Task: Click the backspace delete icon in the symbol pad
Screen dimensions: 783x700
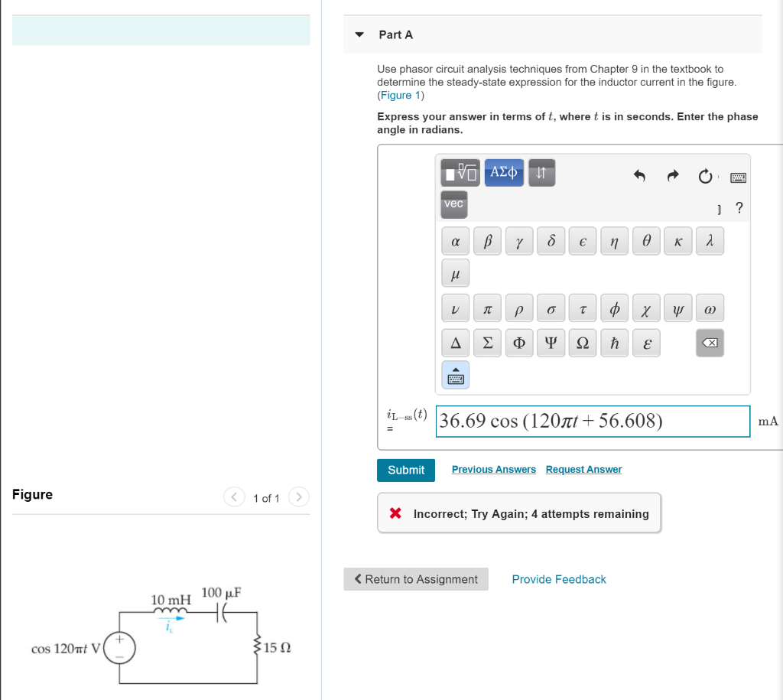Action: [710, 343]
